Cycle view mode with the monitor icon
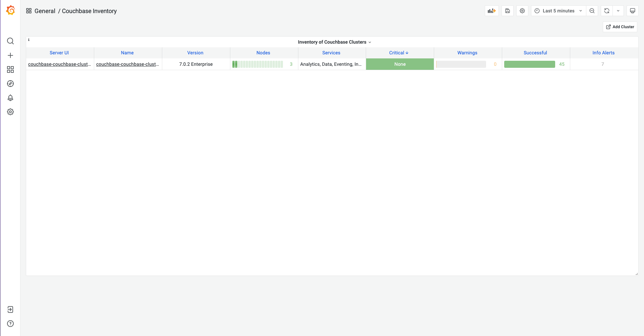This screenshot has height=336, width=644. pyautogui.click(x=632, y=11)
